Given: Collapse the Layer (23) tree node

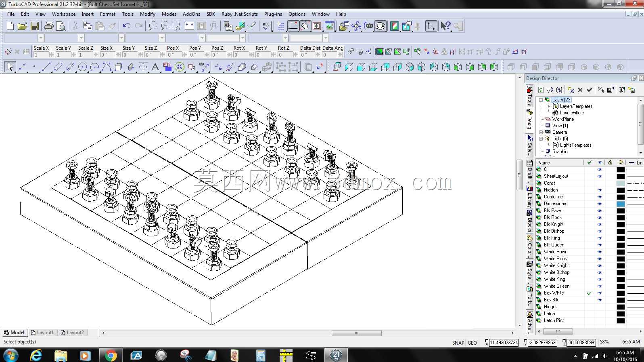Looking at the screenshot, I should pos(541,100).
